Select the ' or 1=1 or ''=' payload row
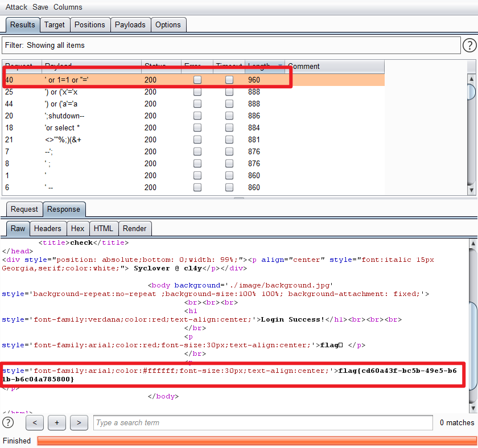 click(193, 80)
